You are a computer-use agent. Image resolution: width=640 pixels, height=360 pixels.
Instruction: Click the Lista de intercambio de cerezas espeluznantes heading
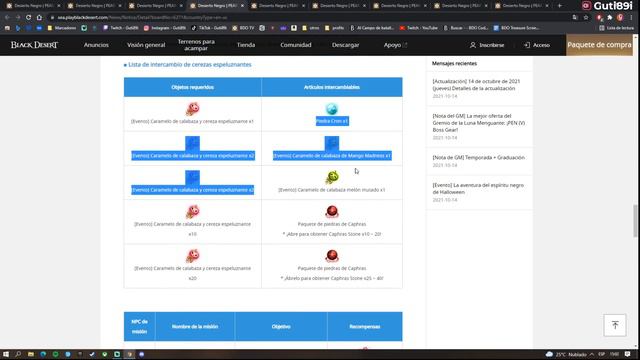pyautogui.click(x=190, y=64)
